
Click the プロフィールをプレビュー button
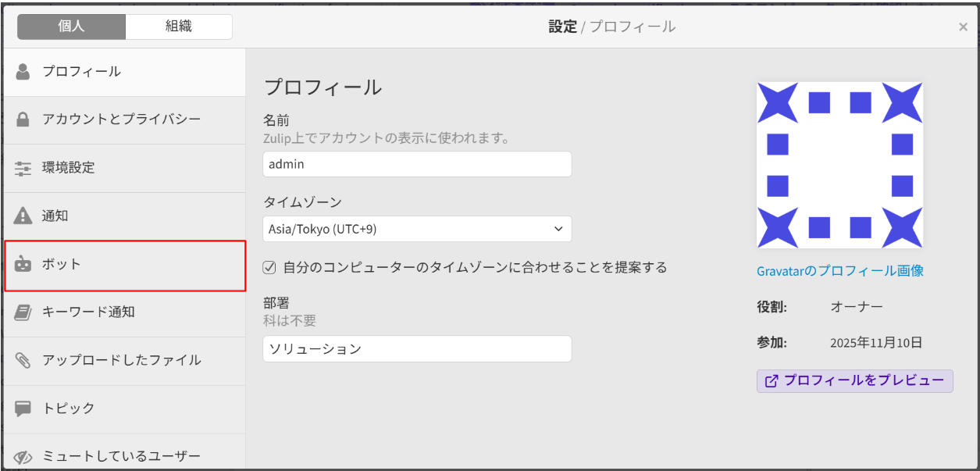tap(854, 381)
